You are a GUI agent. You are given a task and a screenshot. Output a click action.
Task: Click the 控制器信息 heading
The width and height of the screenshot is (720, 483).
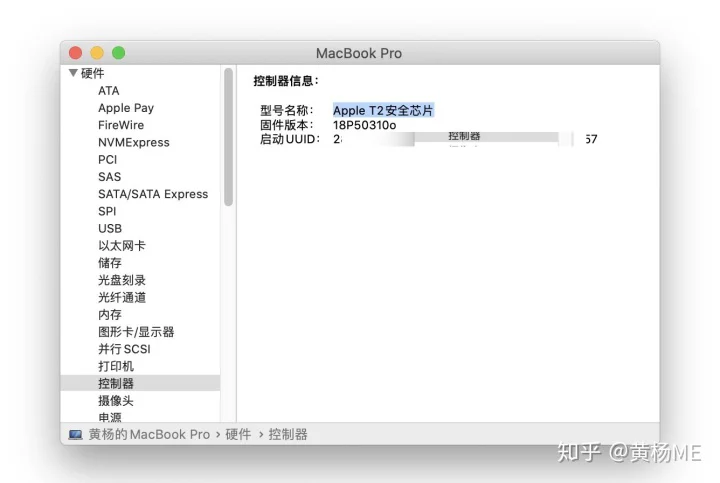point(286,81)
